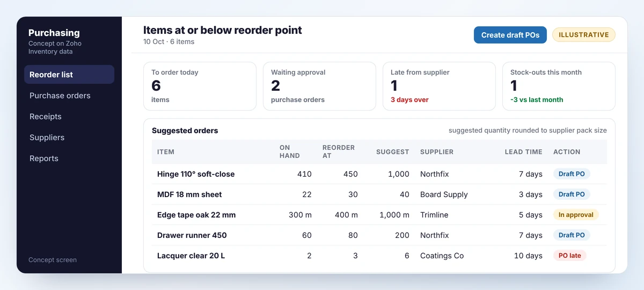Screen dimensions: 644x290
Task: Open the To order today card
Action: [x=200, y=86]
